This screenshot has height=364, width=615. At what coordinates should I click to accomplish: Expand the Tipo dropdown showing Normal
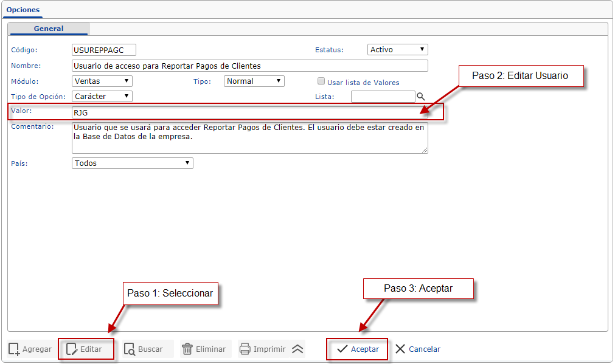(254, 81)
